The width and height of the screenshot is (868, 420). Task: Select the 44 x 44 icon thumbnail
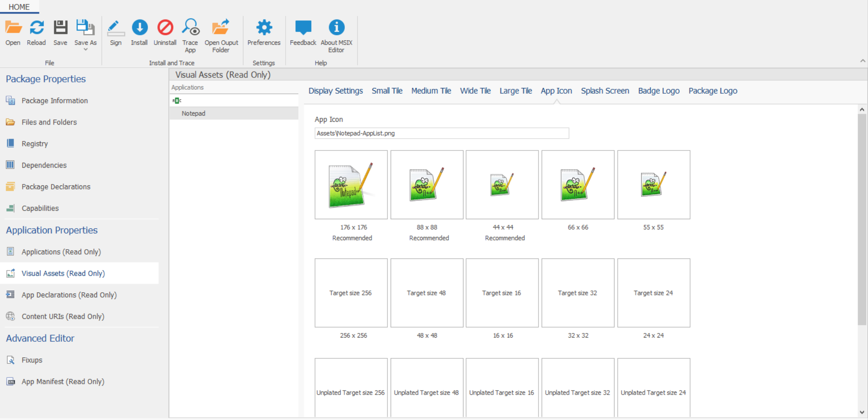tap(502, 185)
